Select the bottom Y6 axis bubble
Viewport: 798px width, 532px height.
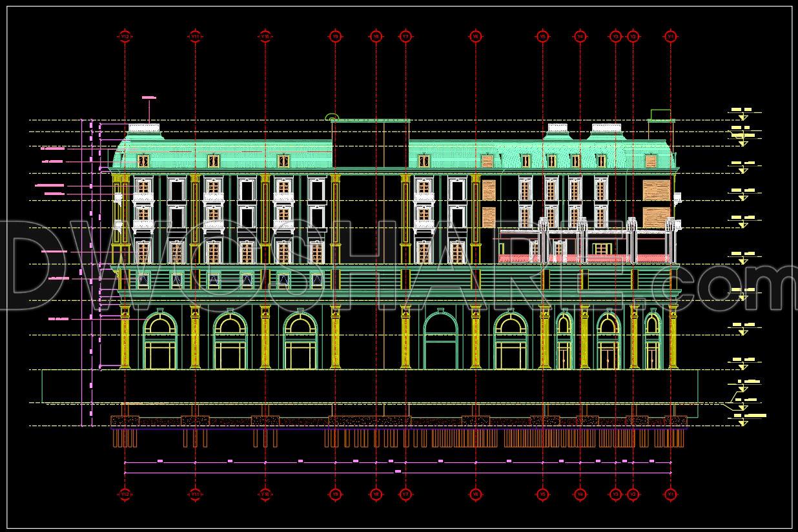[x=476, y=494]
